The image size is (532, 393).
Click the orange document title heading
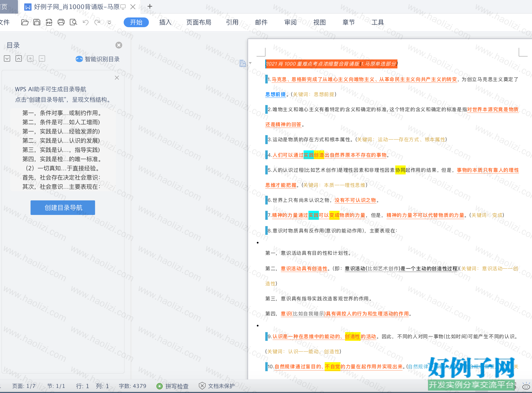click(331, 64)
